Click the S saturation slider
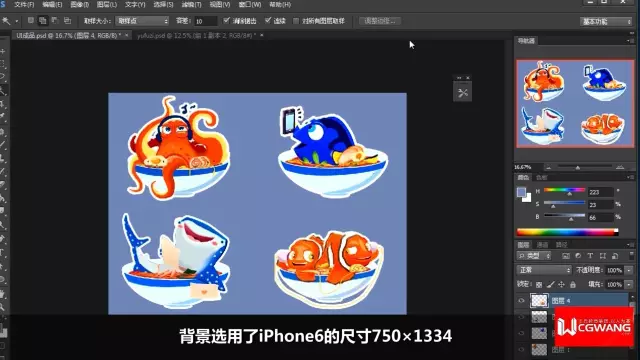The image size is (640, 360). [564, 203]
